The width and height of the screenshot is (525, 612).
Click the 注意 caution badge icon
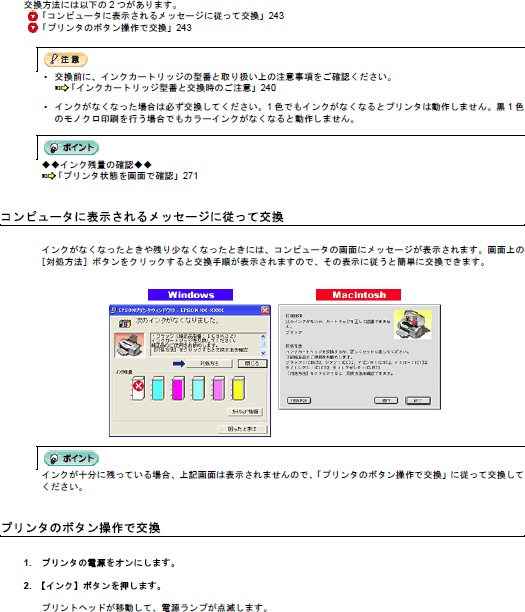pos(66,59)
